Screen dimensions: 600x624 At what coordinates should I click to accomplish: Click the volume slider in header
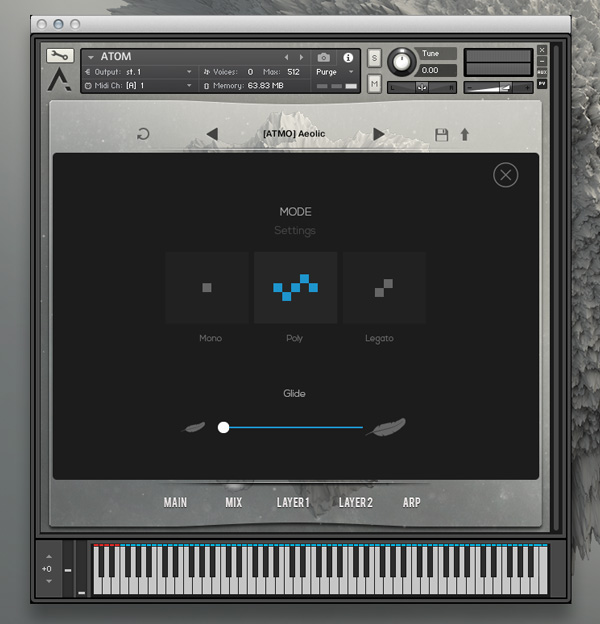coord(498,88)
